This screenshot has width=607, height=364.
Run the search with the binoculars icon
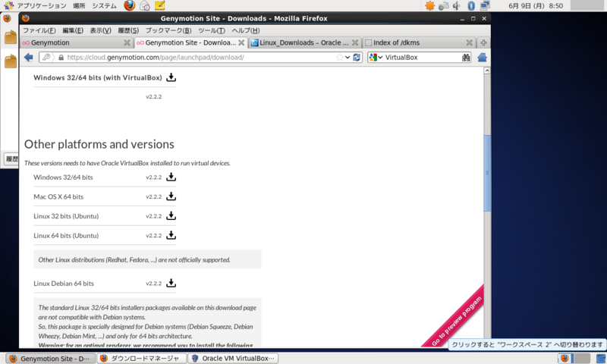(x=466, y=57)
